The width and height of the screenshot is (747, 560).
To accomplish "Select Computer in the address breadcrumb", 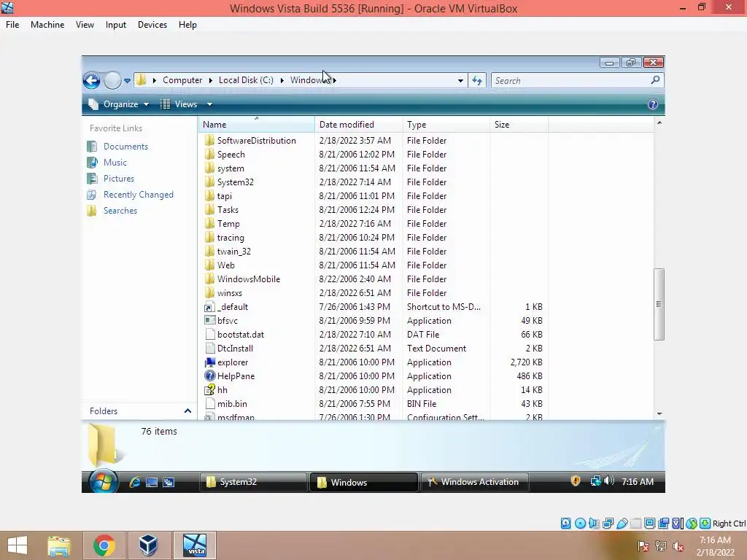I will 182,80.
